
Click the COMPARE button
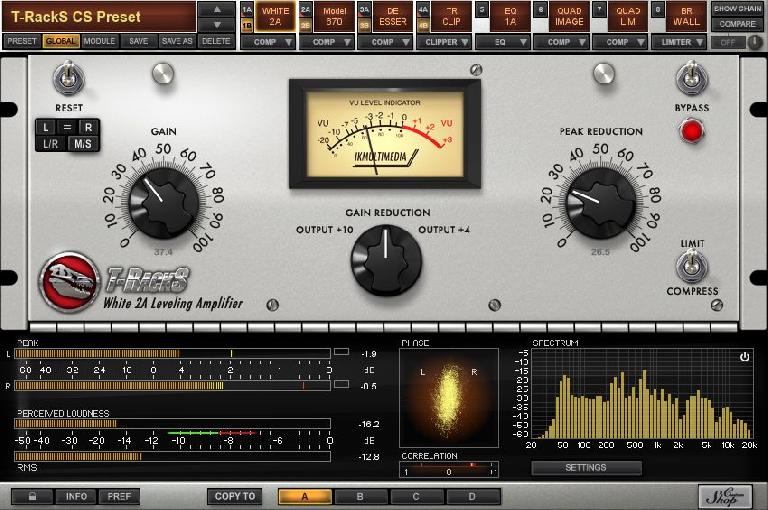pyautogui.click(x=737, y=24)
